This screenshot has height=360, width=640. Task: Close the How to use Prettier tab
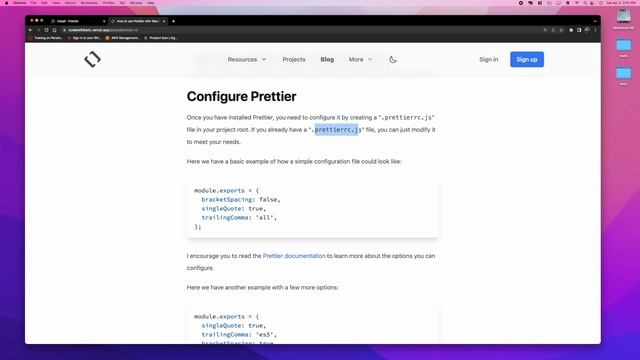click(x=164, y=21)
